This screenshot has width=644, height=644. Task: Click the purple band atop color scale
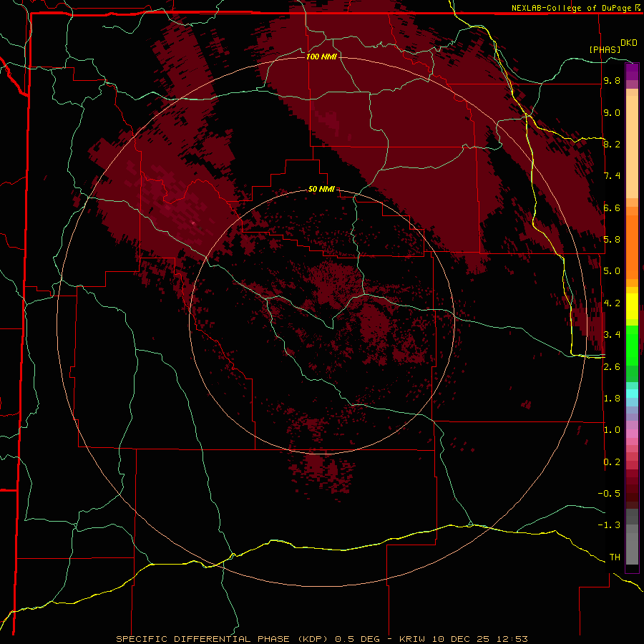(632, 72)
